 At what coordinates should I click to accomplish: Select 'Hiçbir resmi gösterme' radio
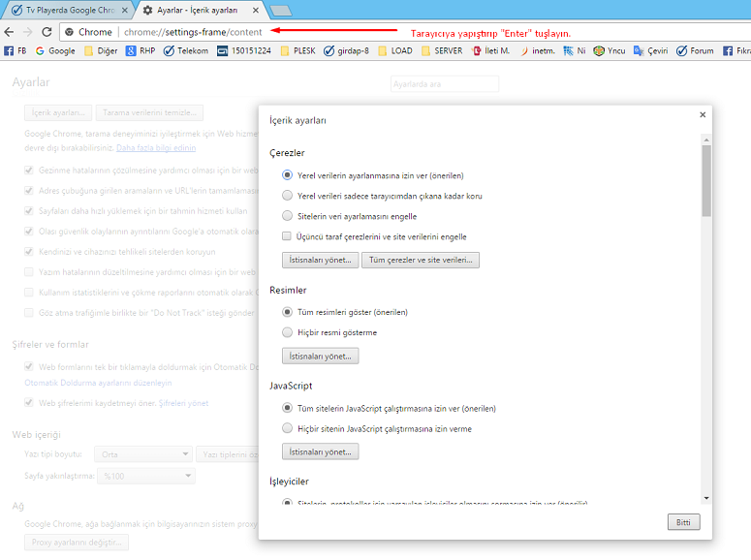coord(287,332)
